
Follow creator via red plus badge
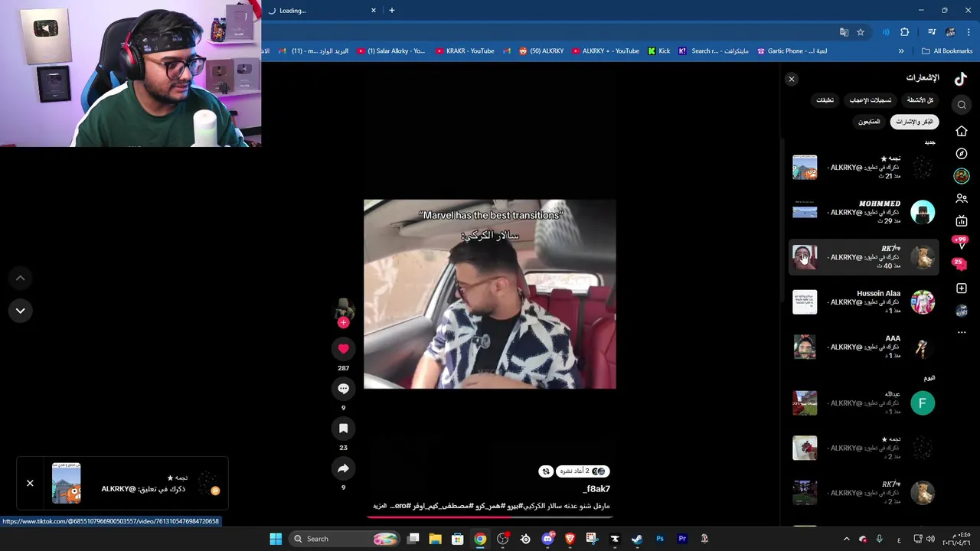[343, 323]
